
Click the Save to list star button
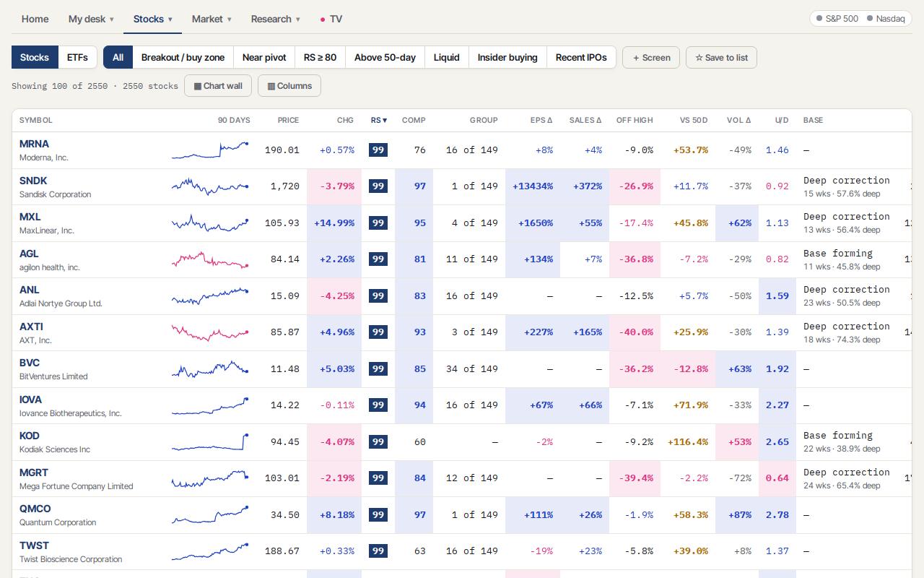721,58
